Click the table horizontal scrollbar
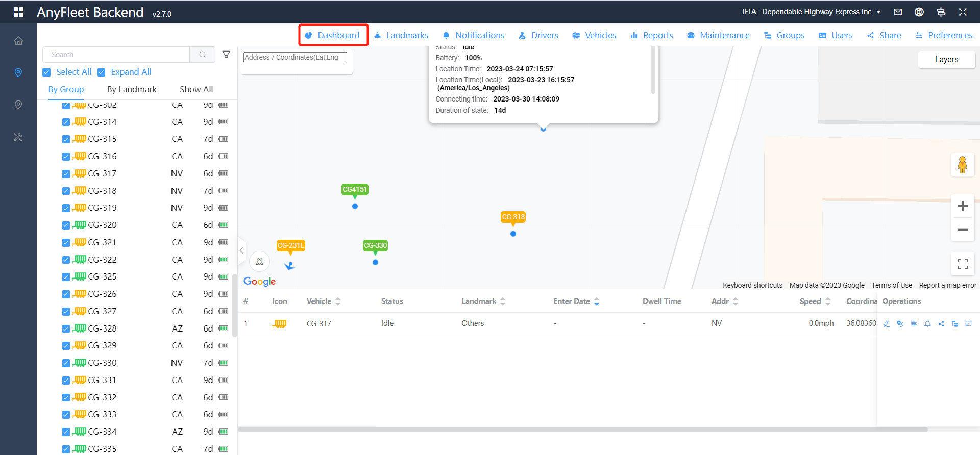Viewport: 980px width, 455px height. pyautogui.click(x=582, y=429)
